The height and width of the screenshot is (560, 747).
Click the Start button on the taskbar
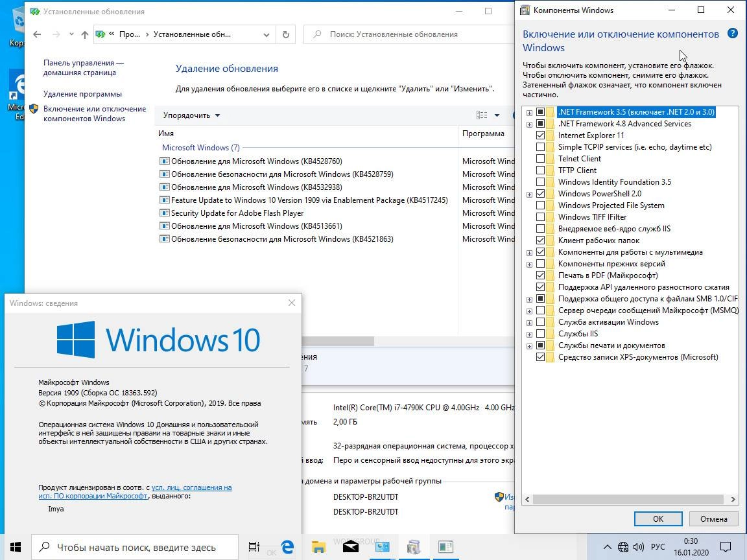pyautogui.click(x=16, y=547)
